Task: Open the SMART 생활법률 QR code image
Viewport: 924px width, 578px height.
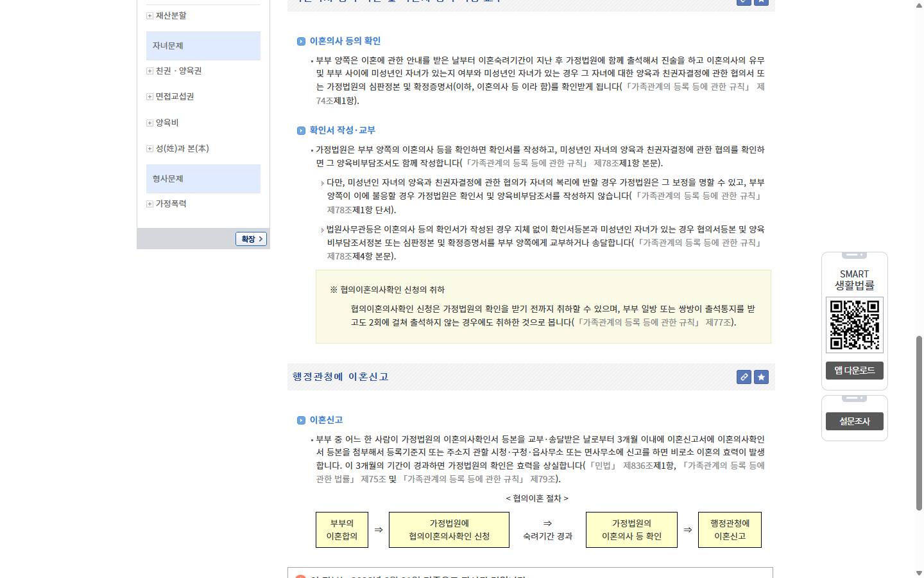Action: click(x=855, y=324)
